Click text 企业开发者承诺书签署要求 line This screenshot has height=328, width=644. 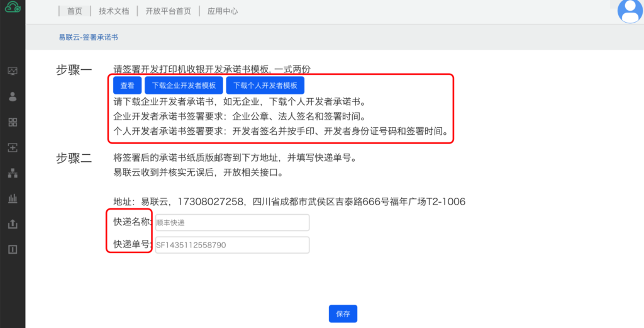pyautogui.click(x=240, y=116)
